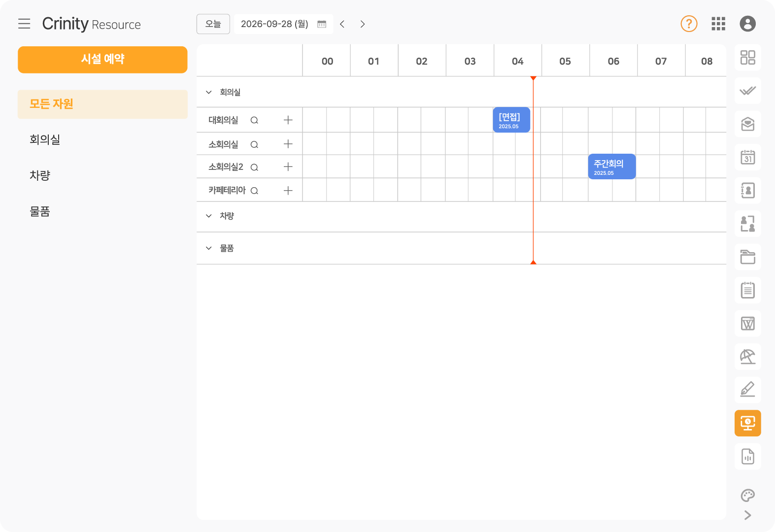
Task: Expand the right sidebar chevron
Action: pos(747,515)
